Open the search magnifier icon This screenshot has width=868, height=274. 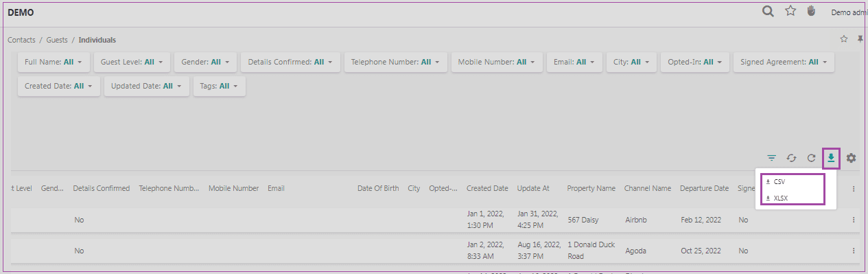(769, 12)
